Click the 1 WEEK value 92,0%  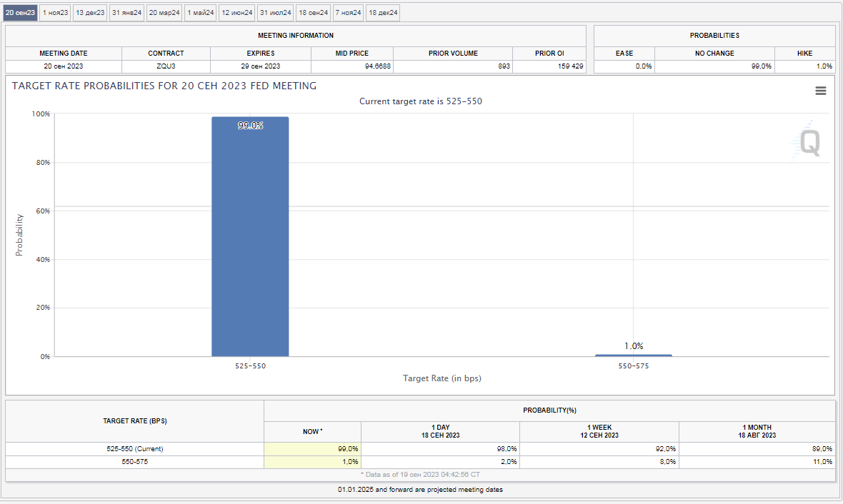[666, 448]
